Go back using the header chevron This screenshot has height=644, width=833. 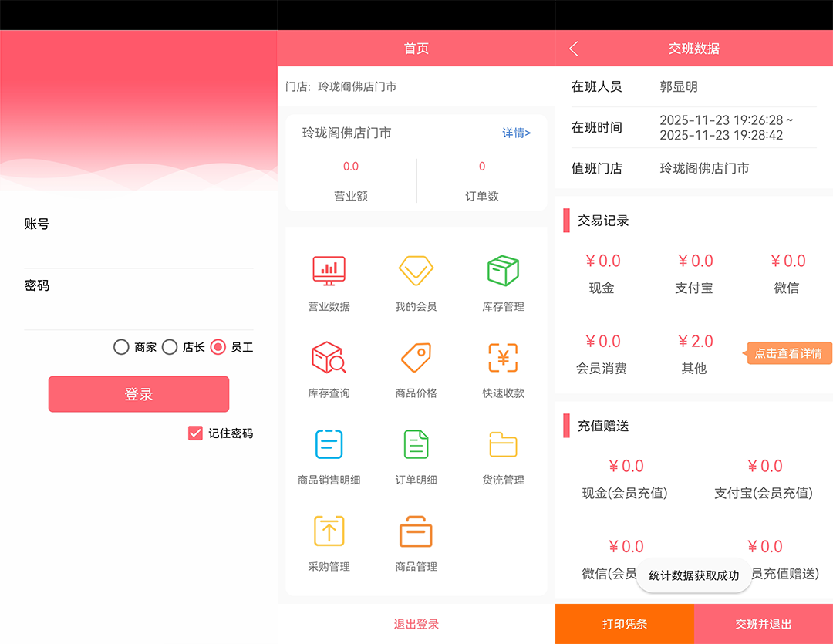click(574, 49)
